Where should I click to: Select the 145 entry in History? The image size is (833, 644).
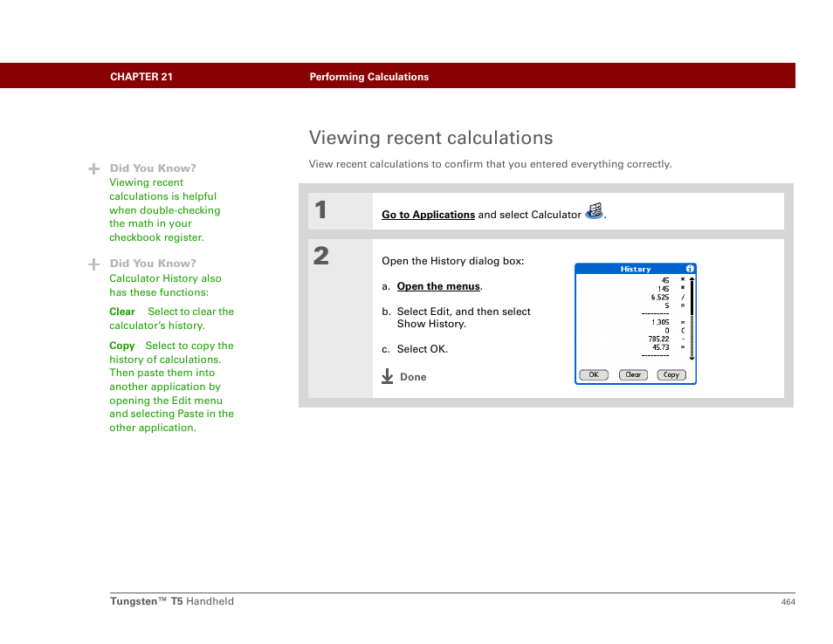coord(664,289)
